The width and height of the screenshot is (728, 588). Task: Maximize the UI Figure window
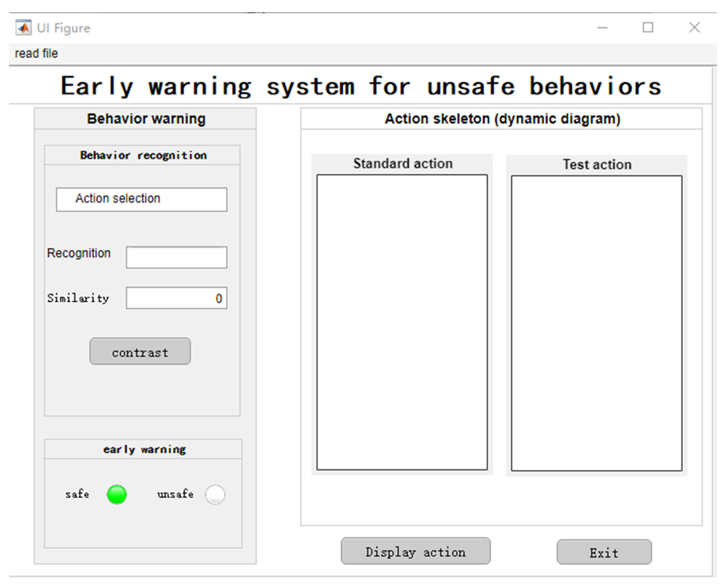point(648,28)
